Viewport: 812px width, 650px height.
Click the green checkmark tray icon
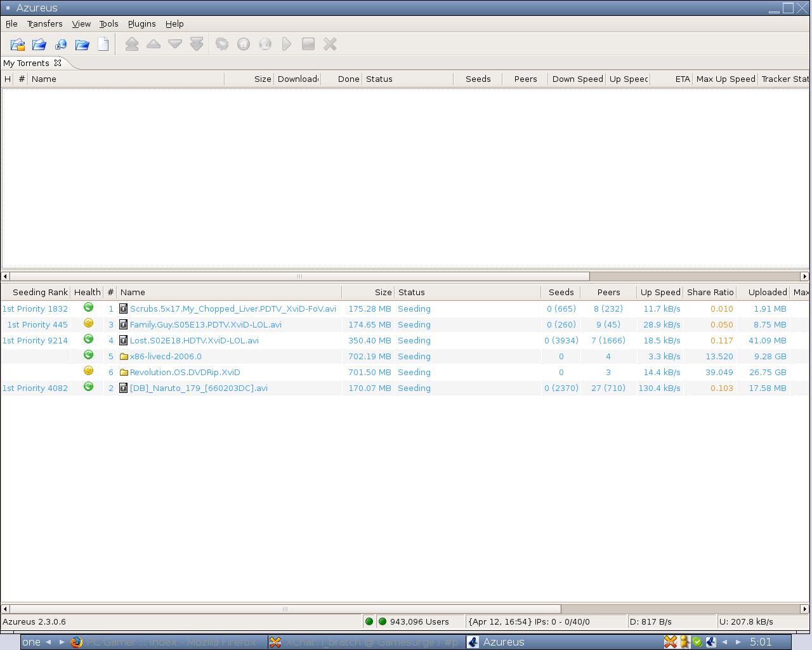point(697,642)
